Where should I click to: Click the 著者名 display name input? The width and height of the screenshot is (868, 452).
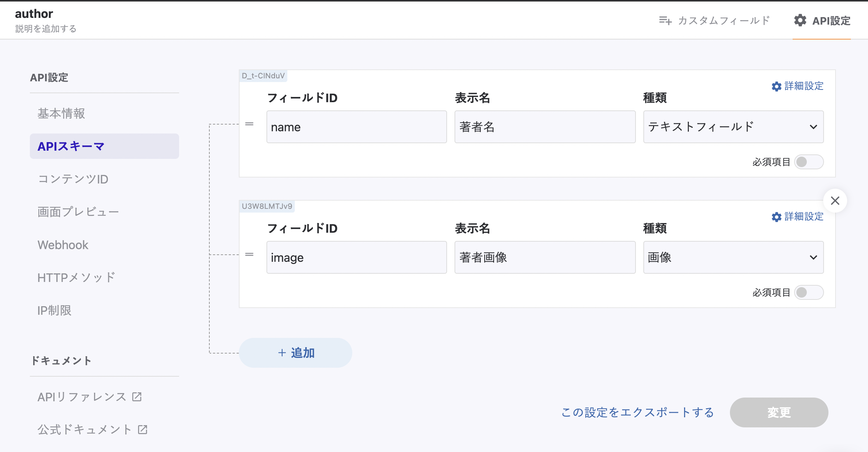(545, 127)
